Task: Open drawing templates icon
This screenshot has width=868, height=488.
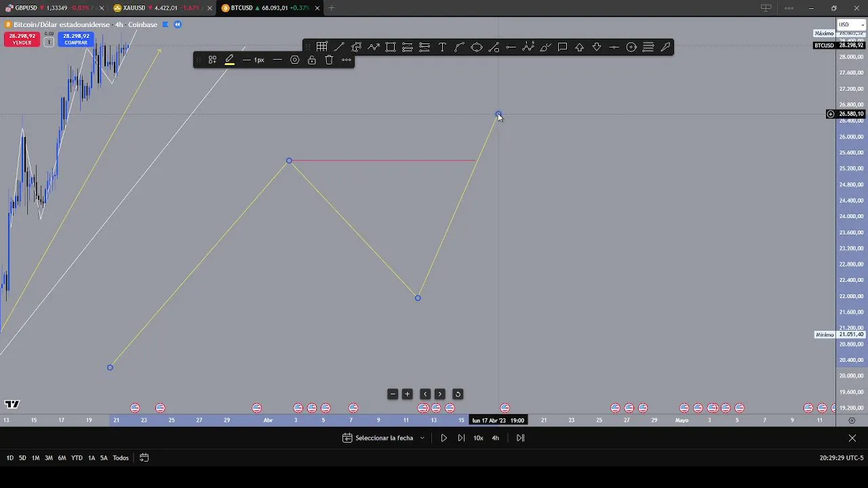Action: tap(212, 60)
